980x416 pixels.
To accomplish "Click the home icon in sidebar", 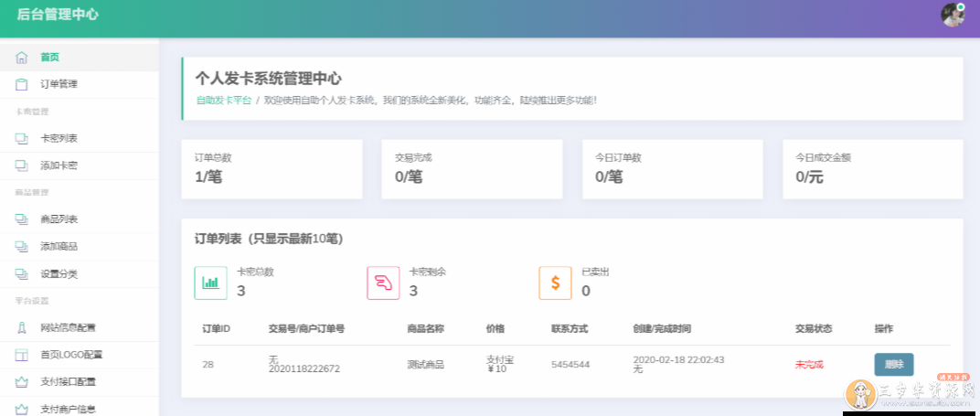I will 21,57.
